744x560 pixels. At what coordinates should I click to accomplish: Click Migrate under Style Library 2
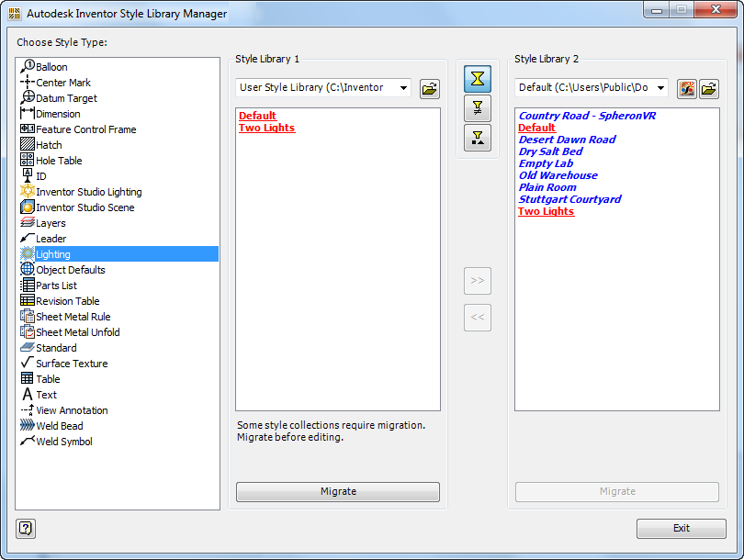point(617,492)
